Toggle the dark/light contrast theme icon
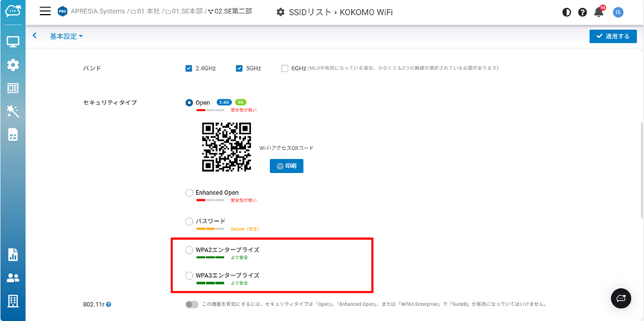644x321 pixels. tap(566, 13)
